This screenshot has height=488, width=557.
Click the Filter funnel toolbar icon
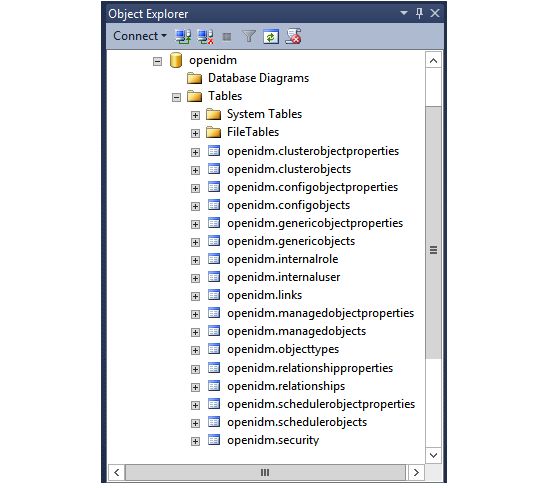[x=249, y=36]
